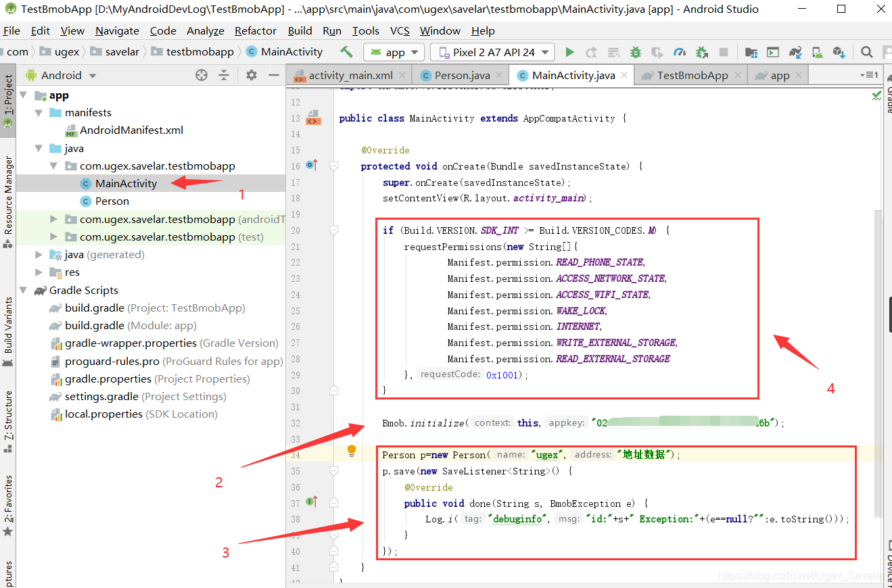Expand the res folder
Screen dimensions: 892x588
[39, 272]
